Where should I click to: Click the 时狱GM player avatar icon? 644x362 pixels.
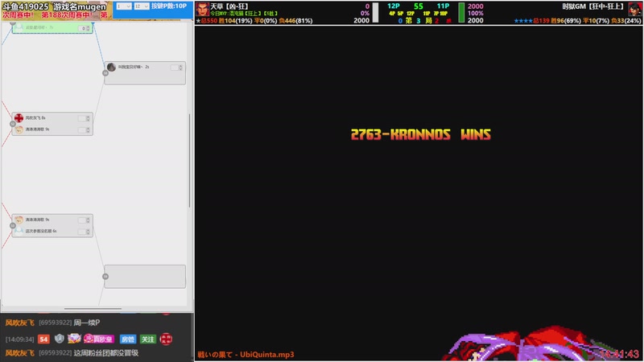tap(635, 7)
